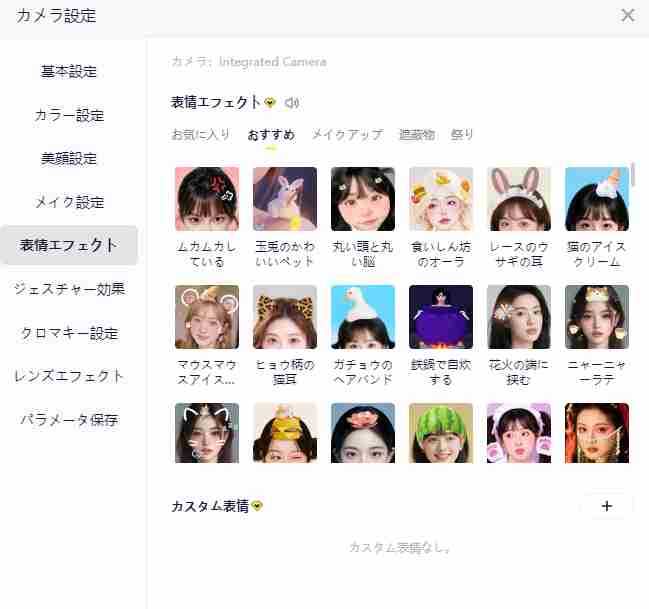Image resolution: width=649 pixels, height=609 pixels.
Task: Switch to the 遮蔽物 tab
Action: pos(416,135)
